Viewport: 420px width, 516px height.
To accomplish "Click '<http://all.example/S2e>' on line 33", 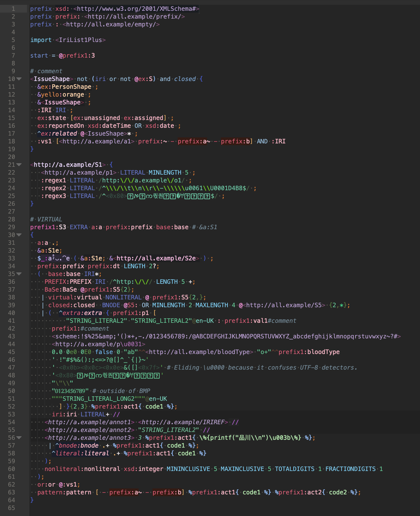I will 156,258.
